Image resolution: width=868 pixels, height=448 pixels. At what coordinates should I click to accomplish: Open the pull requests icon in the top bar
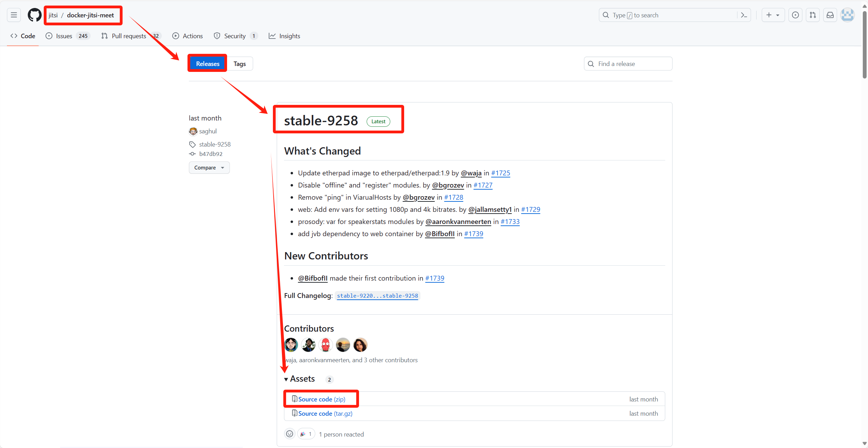[812, 15]
